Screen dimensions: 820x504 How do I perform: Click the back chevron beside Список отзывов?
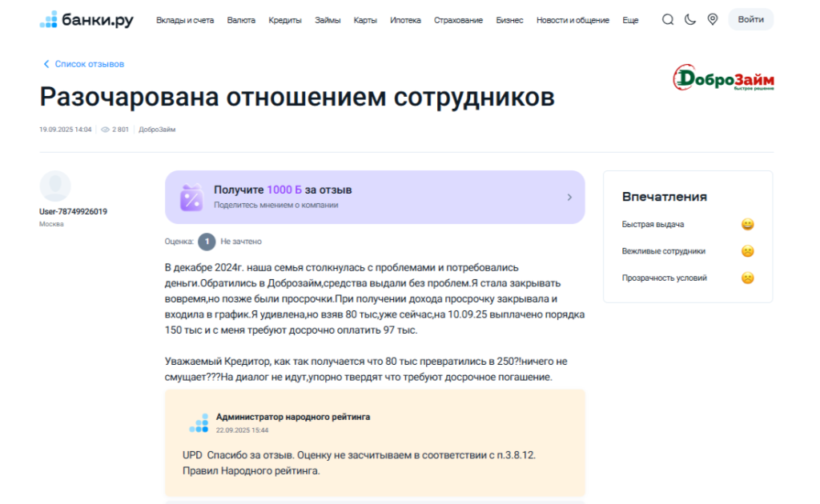click(x=46, y=64)
